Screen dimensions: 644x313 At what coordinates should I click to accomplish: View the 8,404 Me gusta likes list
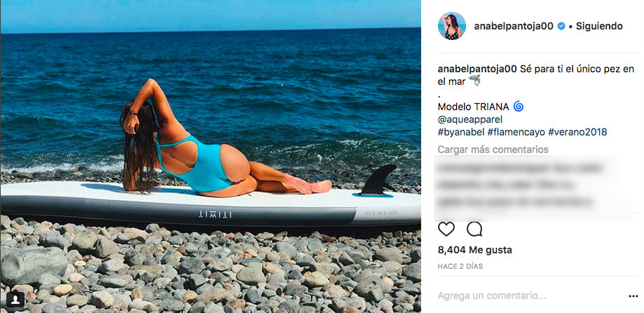point(475,250)
